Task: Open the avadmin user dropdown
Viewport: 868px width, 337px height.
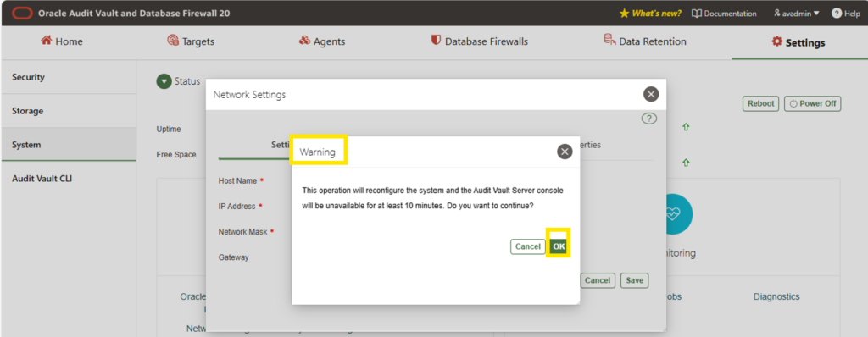Action: [x=797, y=14]
